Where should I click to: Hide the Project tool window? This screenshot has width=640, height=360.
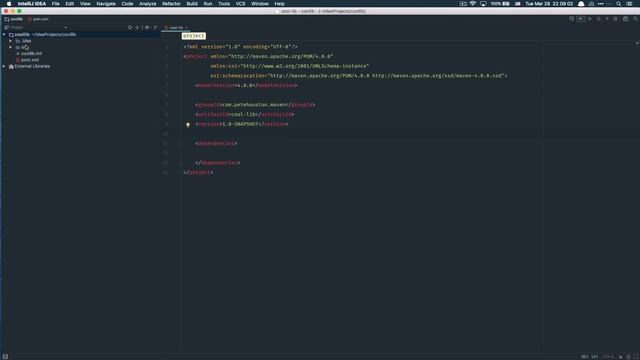pos(156,27)
